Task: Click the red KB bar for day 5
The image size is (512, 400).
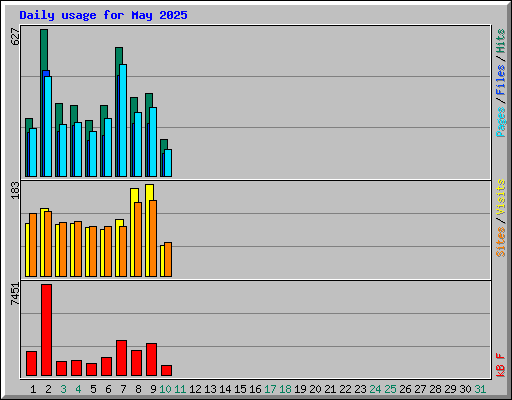Action: tap(92, 370)
